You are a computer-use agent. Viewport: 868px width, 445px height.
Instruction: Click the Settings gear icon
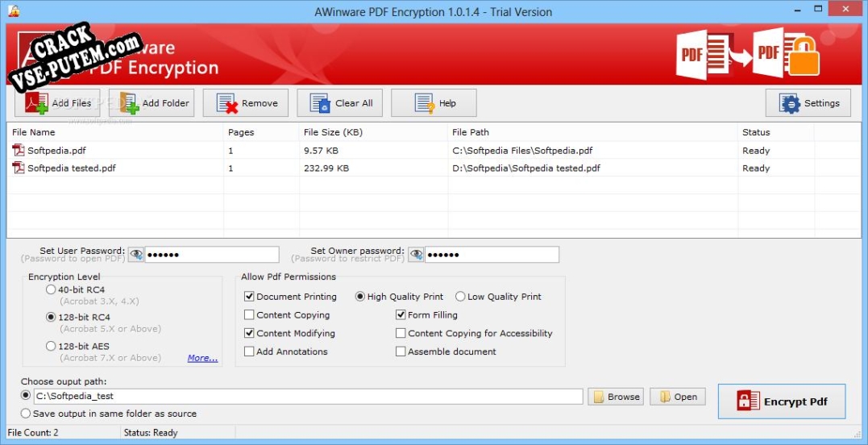point(789,103)
